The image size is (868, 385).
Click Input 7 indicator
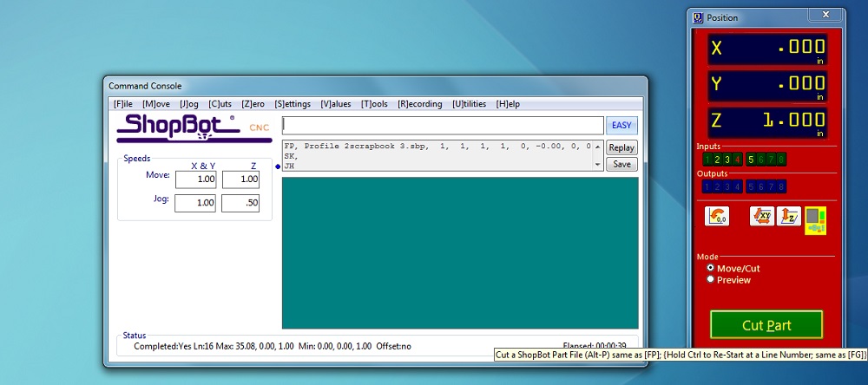771,160
